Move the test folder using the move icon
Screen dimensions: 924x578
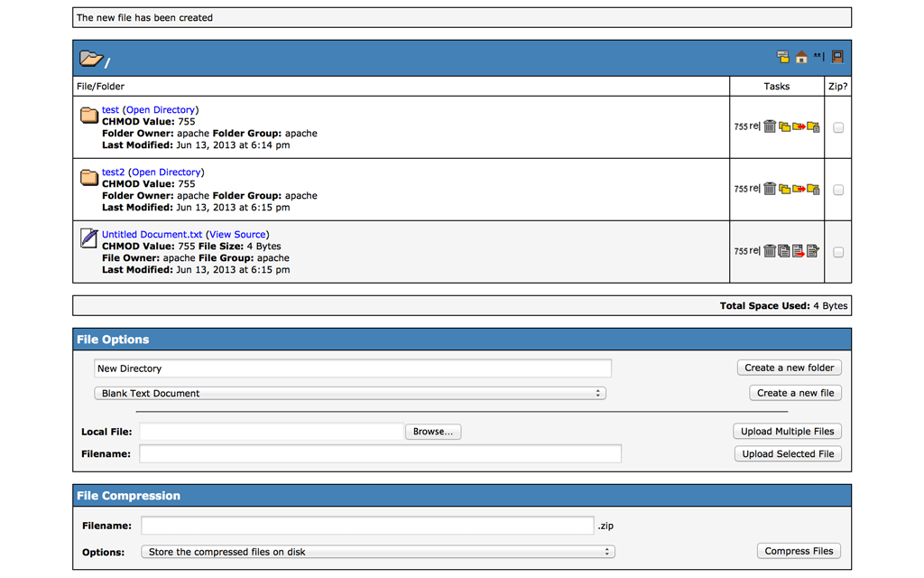click(x=799, y=126)
